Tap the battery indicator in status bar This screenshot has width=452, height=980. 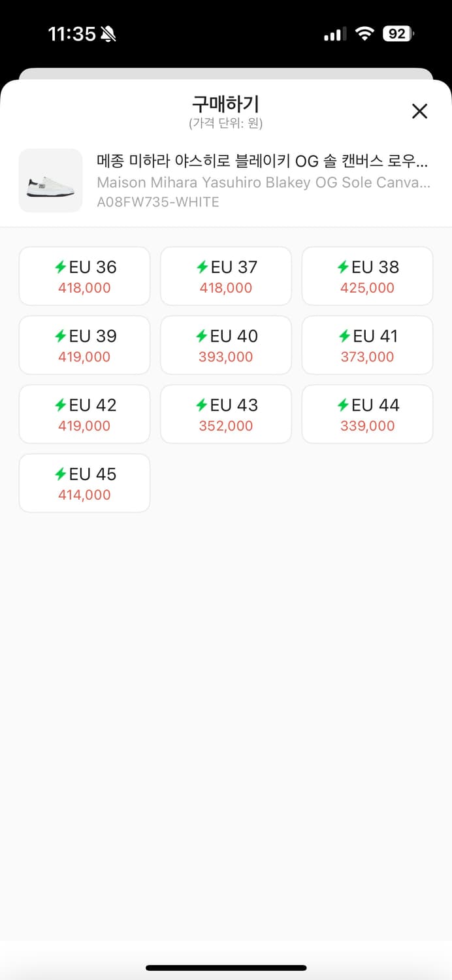click(x=398, y=34)
